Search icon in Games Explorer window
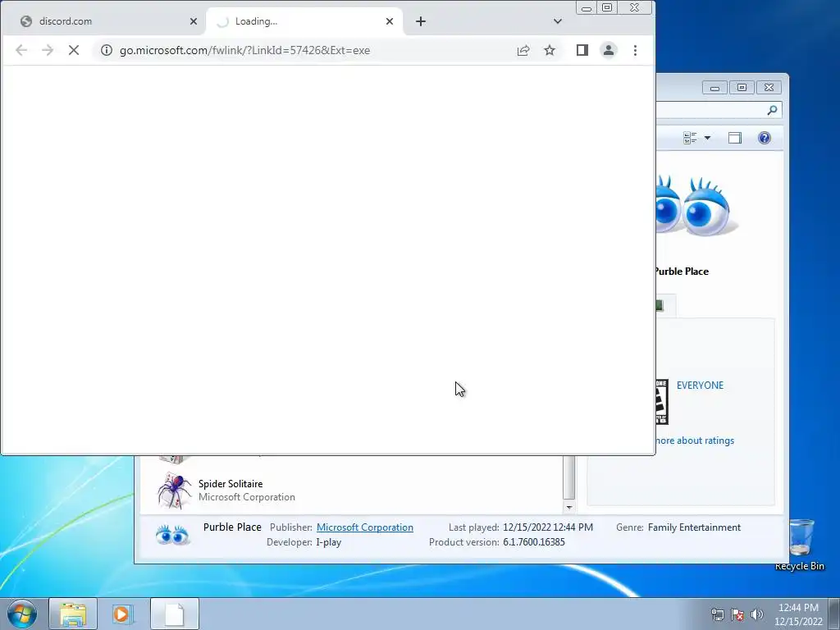 (x=772, y=111)
